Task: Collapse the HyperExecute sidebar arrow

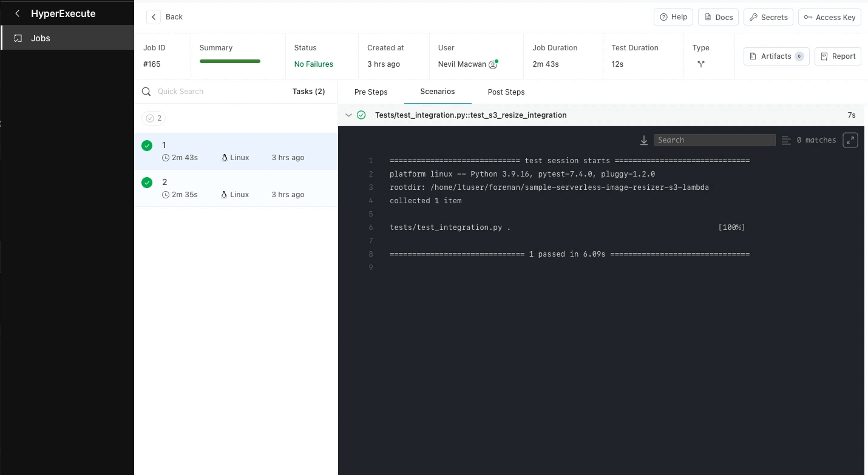Action: point(16,13)
